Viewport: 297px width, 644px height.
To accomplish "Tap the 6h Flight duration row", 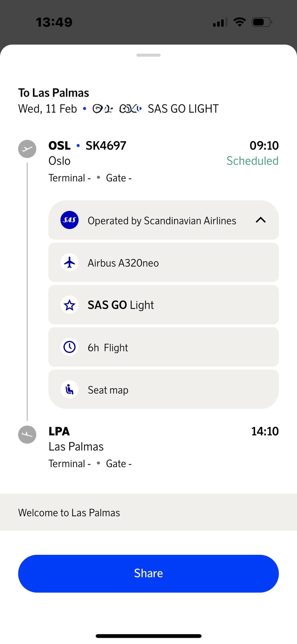I will (163, 347).
